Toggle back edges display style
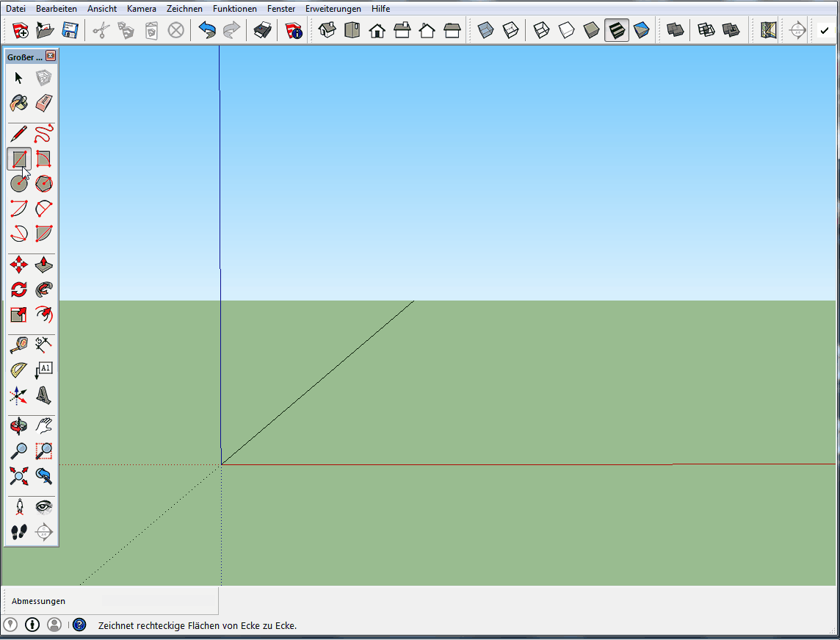840x640 pixels. pyautogui.click(x=511, y=31)
